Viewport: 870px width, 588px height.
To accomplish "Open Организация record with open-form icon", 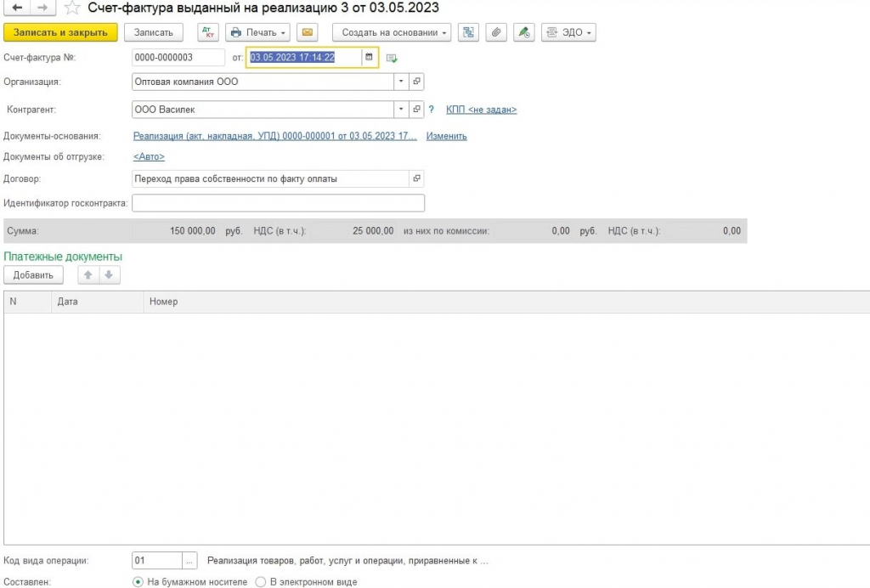I will [416, 82].
